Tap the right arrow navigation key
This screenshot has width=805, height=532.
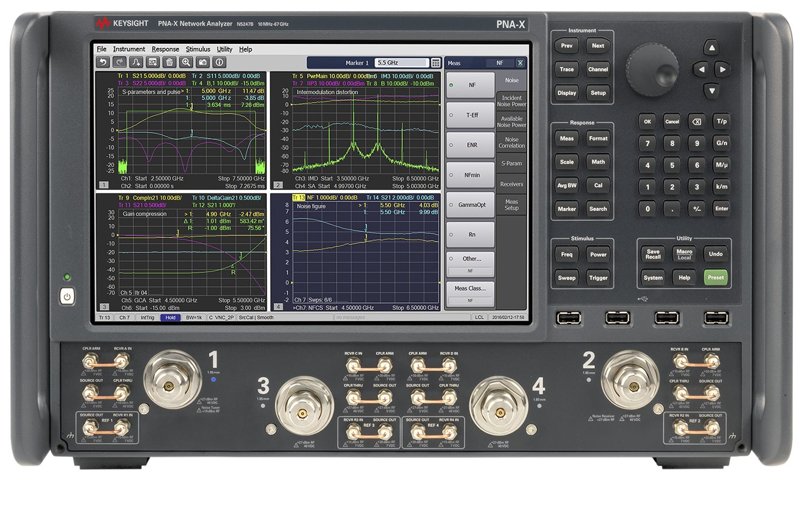coord(722,69)
